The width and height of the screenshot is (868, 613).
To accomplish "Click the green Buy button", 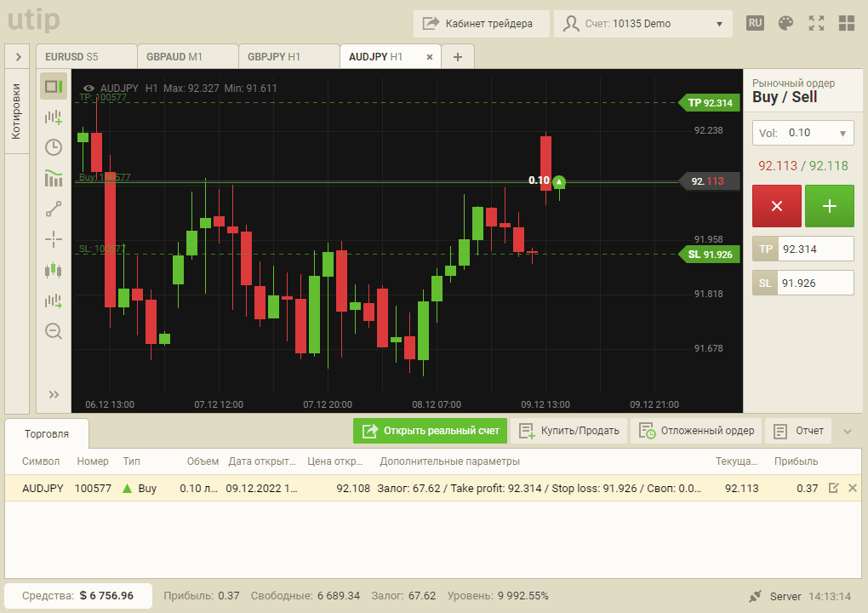I will click(x=829, y=206).
